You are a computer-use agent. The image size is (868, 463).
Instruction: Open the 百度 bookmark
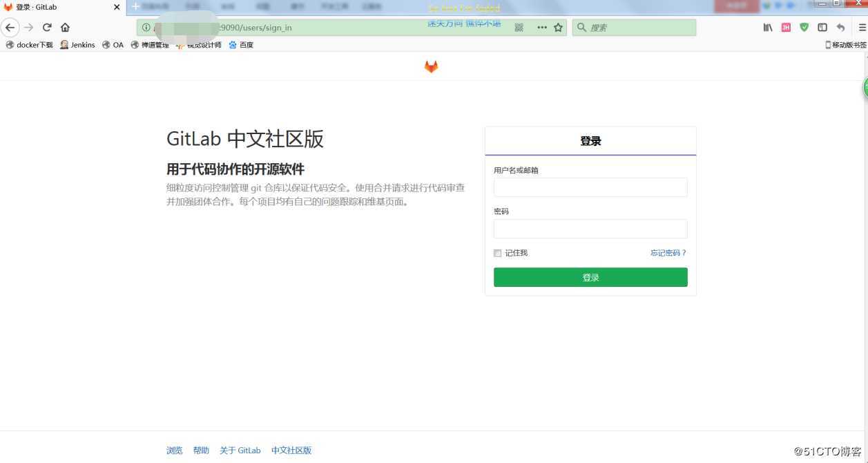241,45
